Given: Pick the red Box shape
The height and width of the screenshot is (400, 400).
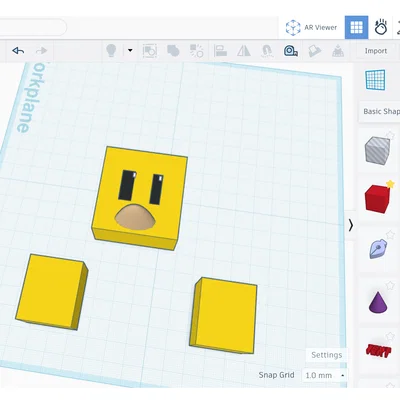Looking at the screenshot, I should click(377, 199).
